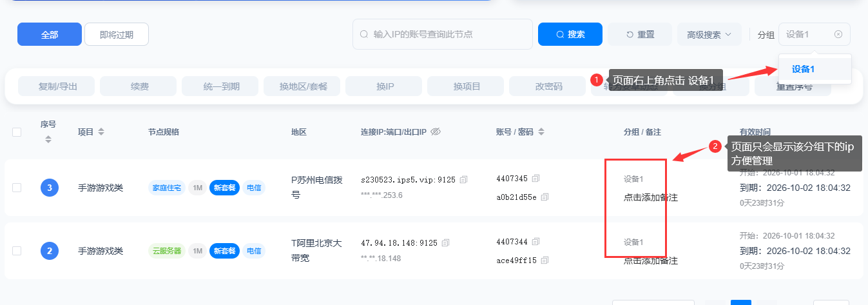The image size is (868, 305).
Task: Click the blue 搜索 button
Action: (570, 34)
